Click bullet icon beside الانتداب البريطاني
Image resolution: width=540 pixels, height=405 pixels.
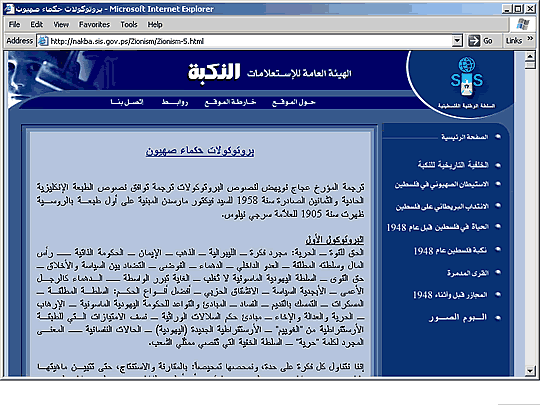point(498,206)
